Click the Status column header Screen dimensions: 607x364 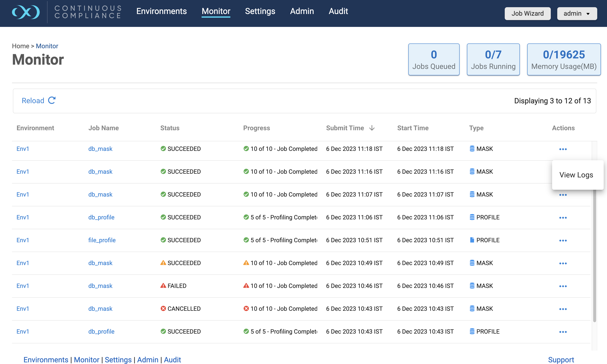tap(170, 128)
